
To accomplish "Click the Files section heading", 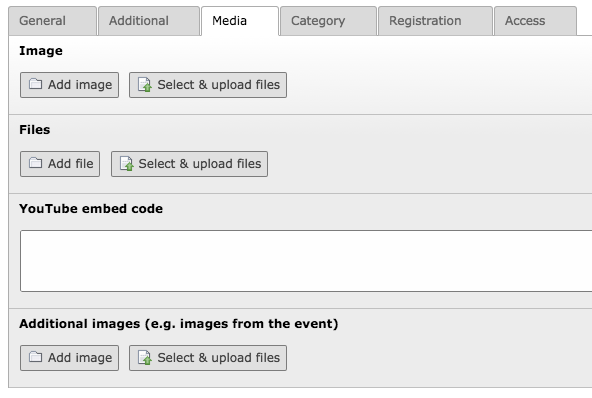I will tap(35, 130).
